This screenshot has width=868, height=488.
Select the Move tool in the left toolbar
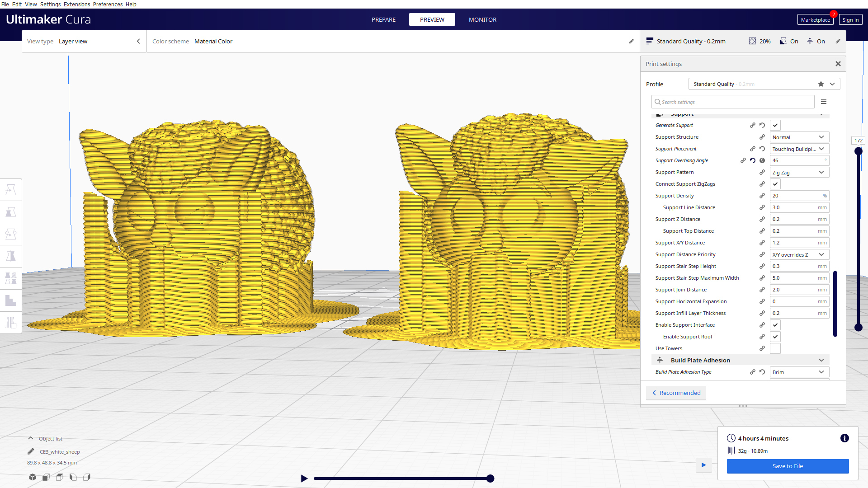tap(11, 189)
